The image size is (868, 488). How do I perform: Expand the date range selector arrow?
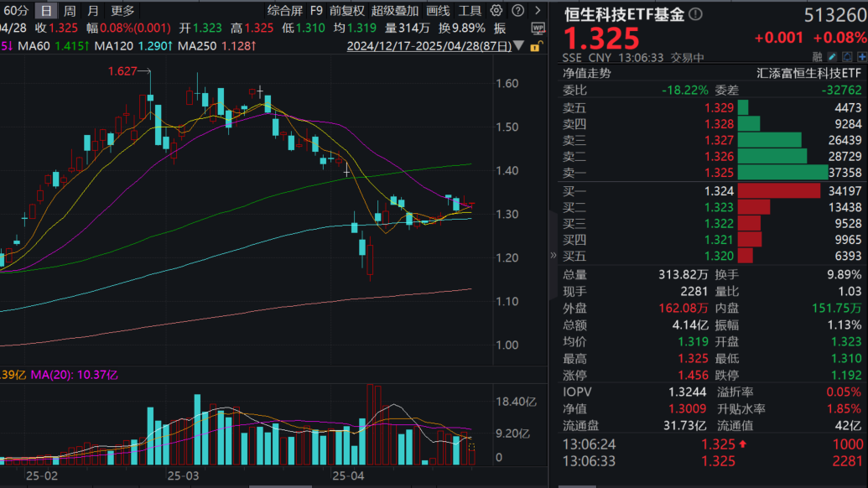(518, 46)
